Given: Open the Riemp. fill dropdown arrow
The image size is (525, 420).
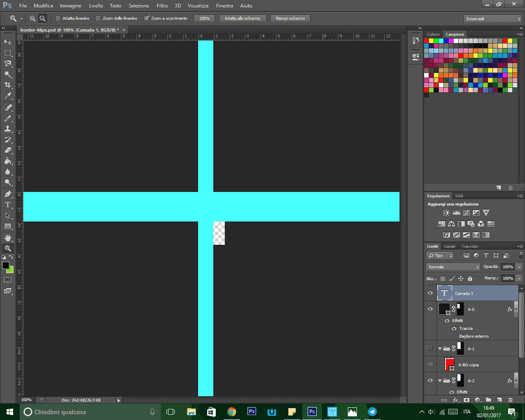Looking at the screenshot, I should (x=519, y=278).
